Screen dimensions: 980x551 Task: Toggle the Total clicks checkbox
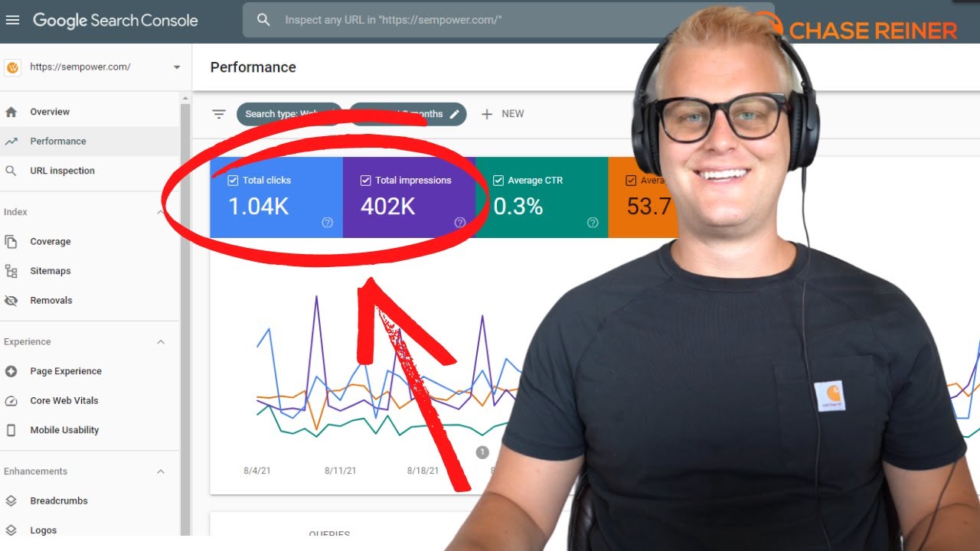click(x=233, y=181)
